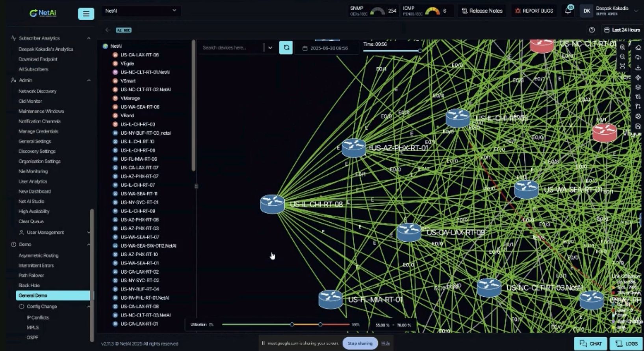Image resolution: width=644 pixels, height=351 pixels.
Task: Click the help question mark icon
Action: [592, 30]
